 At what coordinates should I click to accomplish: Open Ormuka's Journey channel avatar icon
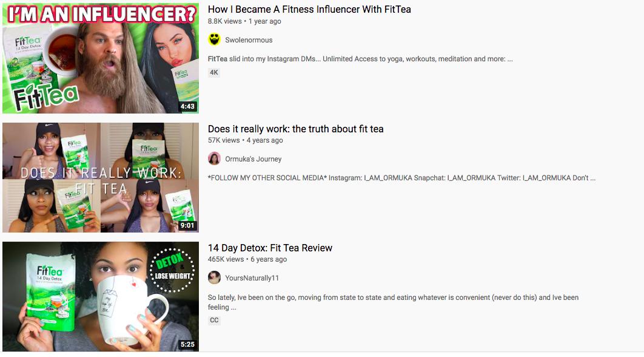point(215,158)
